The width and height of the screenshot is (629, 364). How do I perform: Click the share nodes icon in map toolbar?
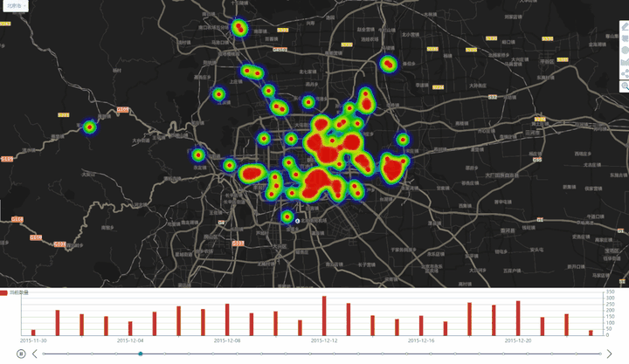point(625,74)
